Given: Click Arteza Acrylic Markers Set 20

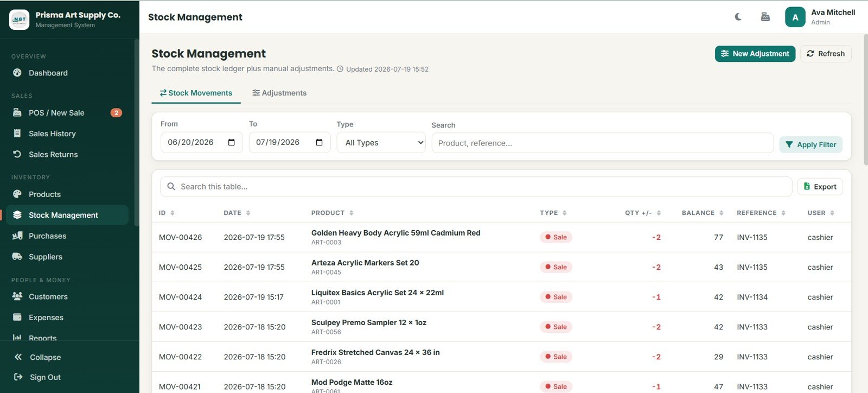Looking at the screenshot, I should coord(365,263).
